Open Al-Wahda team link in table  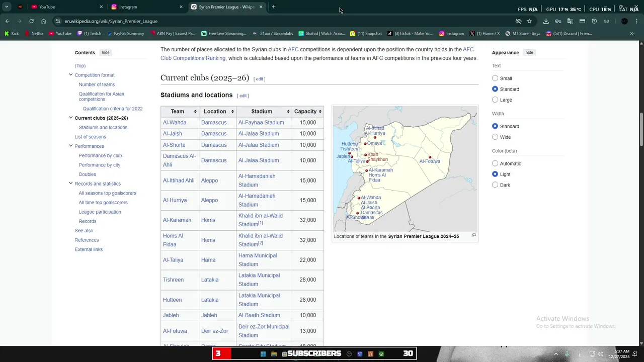(175, 123)
